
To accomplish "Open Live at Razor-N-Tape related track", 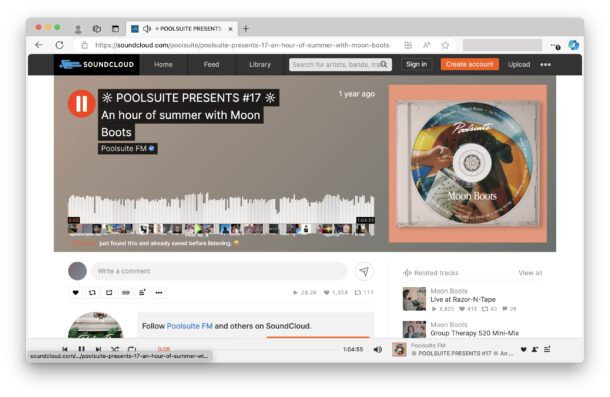I will (x=463, y=299).
